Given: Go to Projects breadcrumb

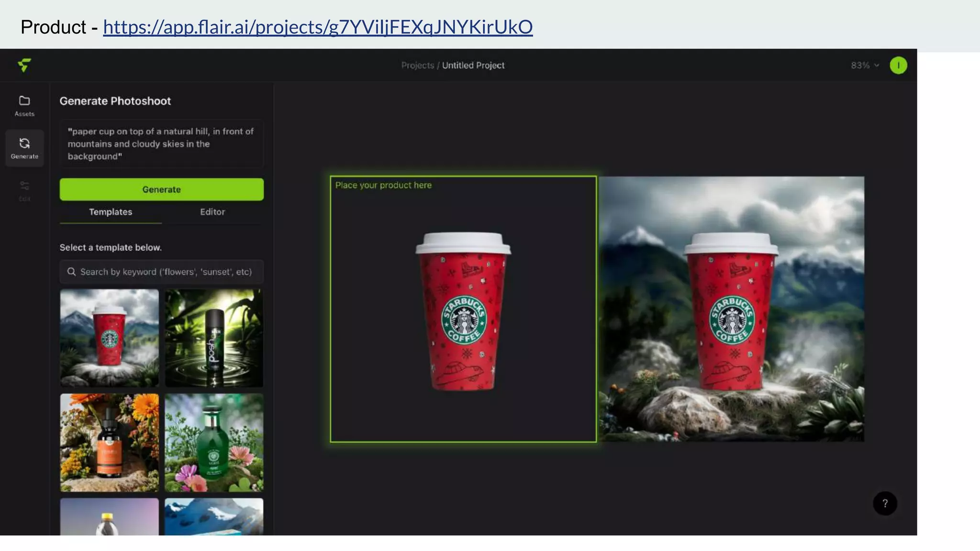Looking at the screenshot, I should point(417,66).
